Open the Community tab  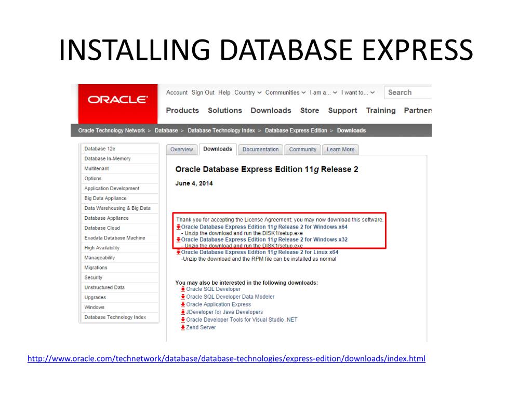[303, 150]
